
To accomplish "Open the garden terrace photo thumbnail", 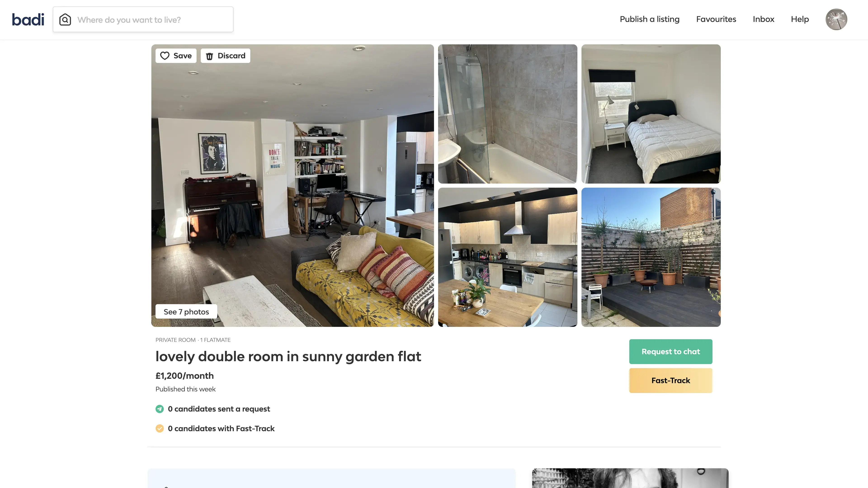I will (651, 257).
